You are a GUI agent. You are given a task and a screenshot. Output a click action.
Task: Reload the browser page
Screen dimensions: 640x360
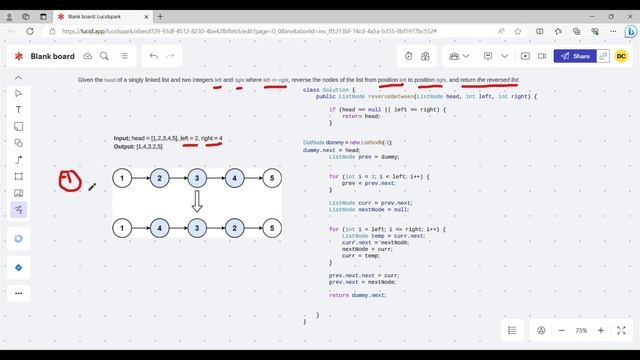(x=30, y=31)
